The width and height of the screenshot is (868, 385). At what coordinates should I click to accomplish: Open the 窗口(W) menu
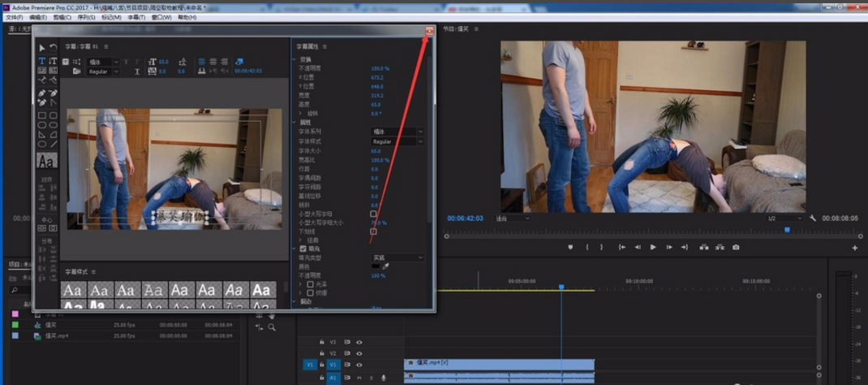point(161,18)
